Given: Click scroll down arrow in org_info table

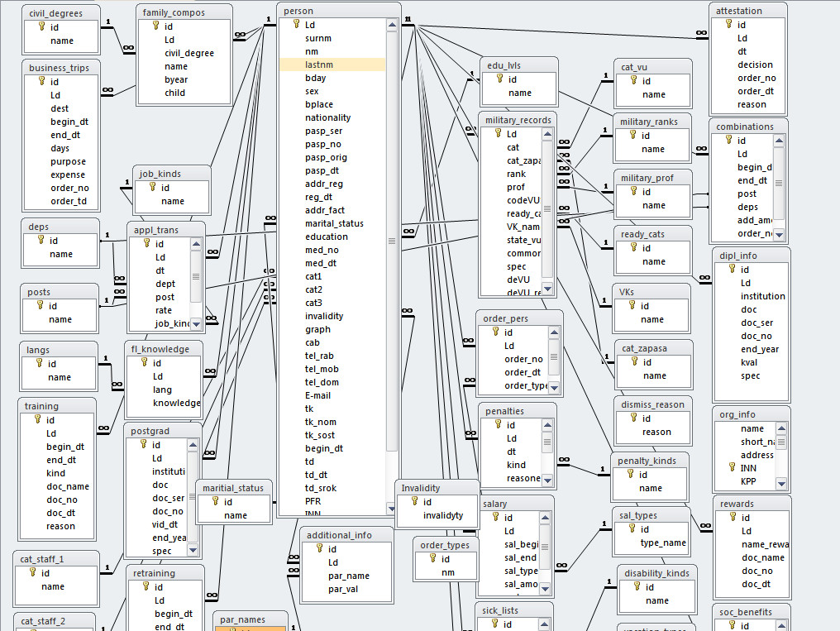Looking at the screenshot, I should point(781,484).
